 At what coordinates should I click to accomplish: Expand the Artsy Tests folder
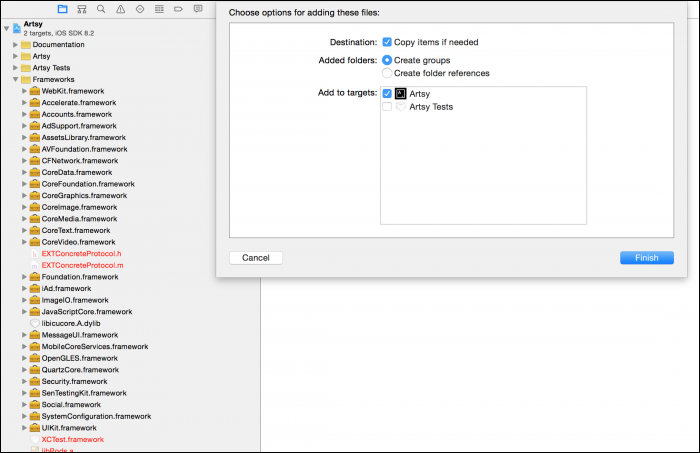click(15, 68)
